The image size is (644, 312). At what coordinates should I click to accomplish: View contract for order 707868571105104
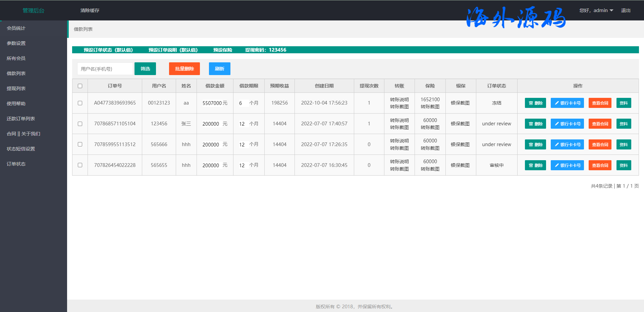point(600,124)
